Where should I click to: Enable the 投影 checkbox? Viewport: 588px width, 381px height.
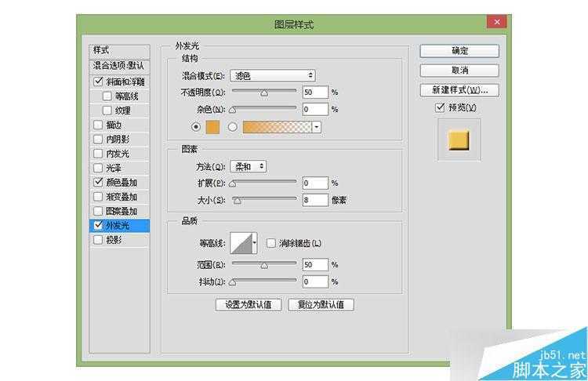click(98, 240)
